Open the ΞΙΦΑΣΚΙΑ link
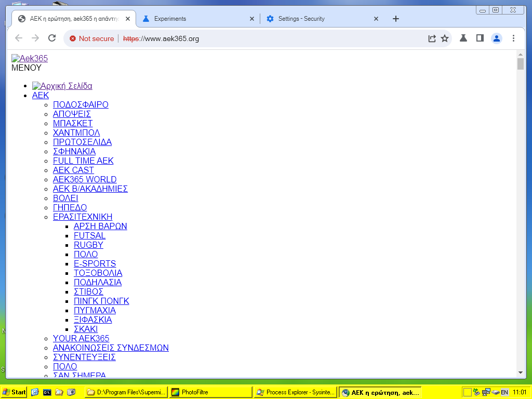Image resolution: width=532 pixels, height=399 pixels. 93,320
